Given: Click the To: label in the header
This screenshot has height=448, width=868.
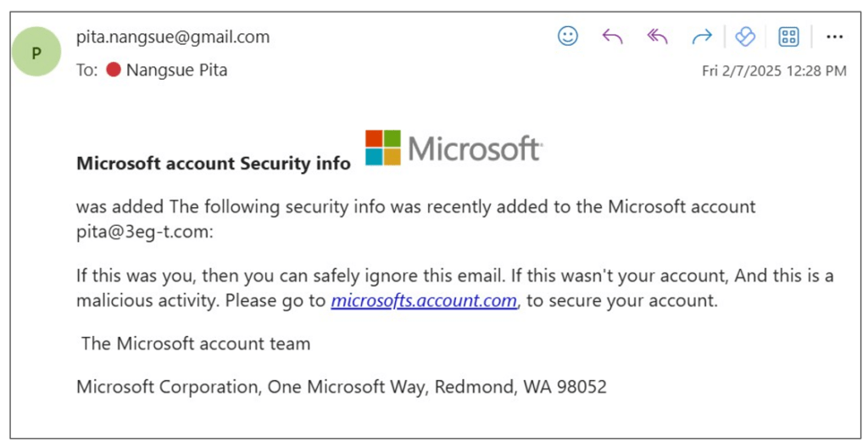Looking at the screenshot, I should pos(87,70).
